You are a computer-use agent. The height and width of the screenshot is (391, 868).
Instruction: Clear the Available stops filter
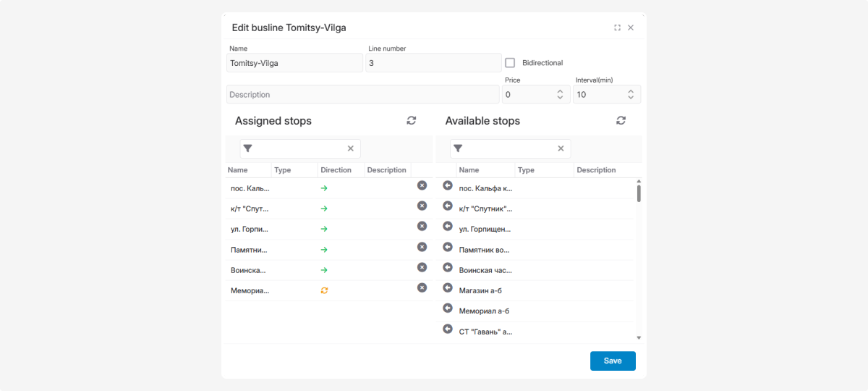click(561, 148)
